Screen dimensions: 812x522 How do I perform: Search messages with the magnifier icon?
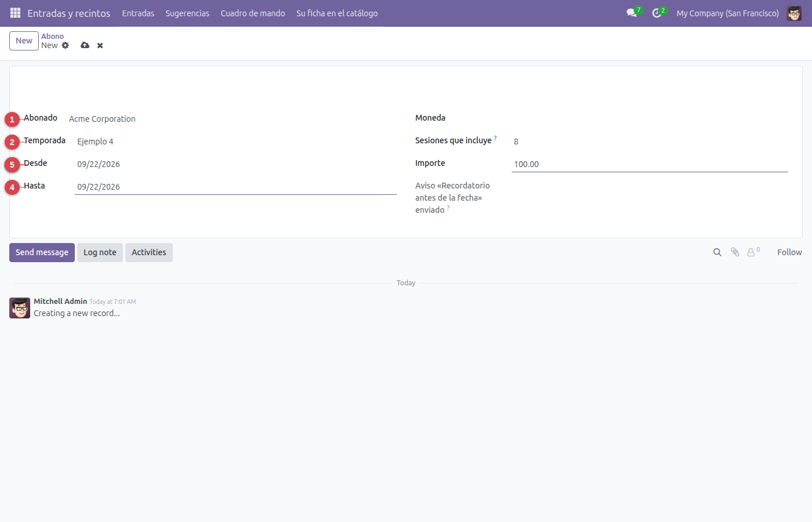[x=717, y=252]
